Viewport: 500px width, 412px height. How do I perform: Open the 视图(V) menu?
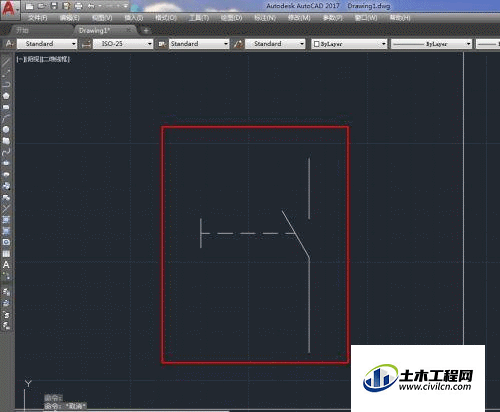pos(102,18)
